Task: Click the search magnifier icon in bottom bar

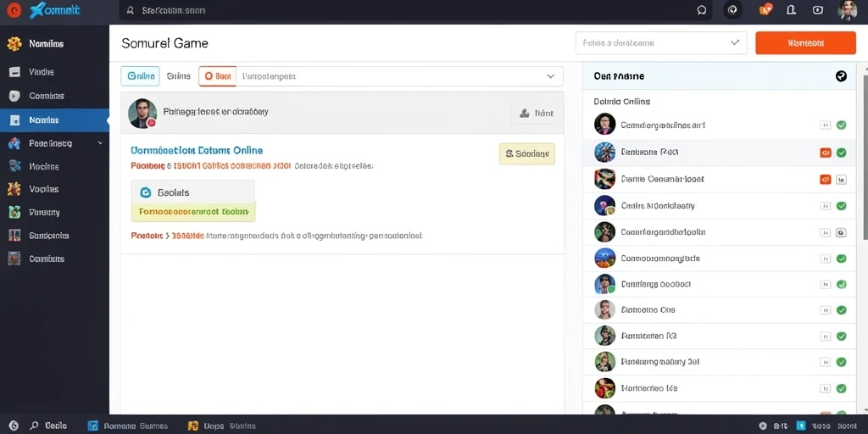Action: click(x=34, y=426)
